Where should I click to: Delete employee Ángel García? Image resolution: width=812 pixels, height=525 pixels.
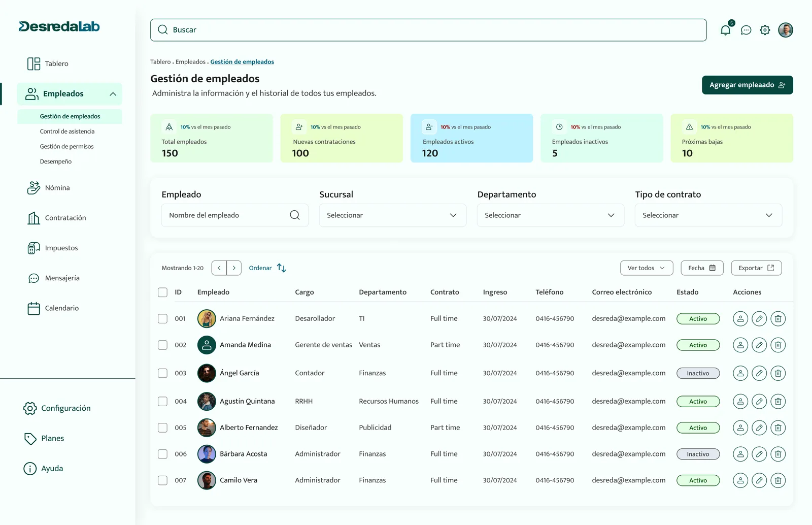(778, 373)
